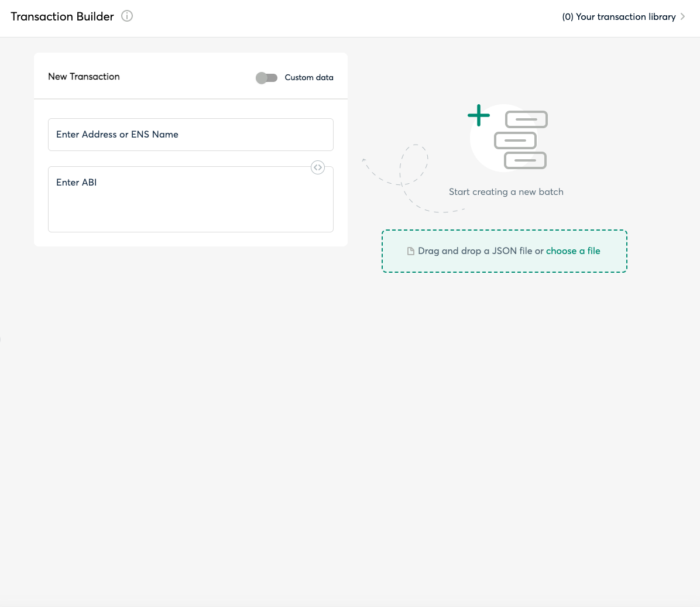Viewport: 700px width, 607px height.
Task: Click the right-arrow chevron next to transaction library
Action: click(x=682, y=16)
